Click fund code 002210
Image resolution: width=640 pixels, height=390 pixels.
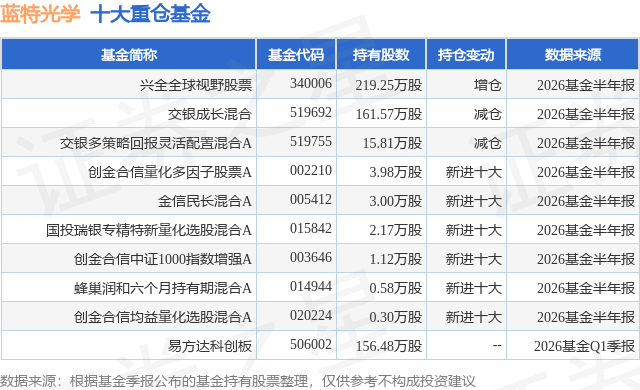coord(311,170)
